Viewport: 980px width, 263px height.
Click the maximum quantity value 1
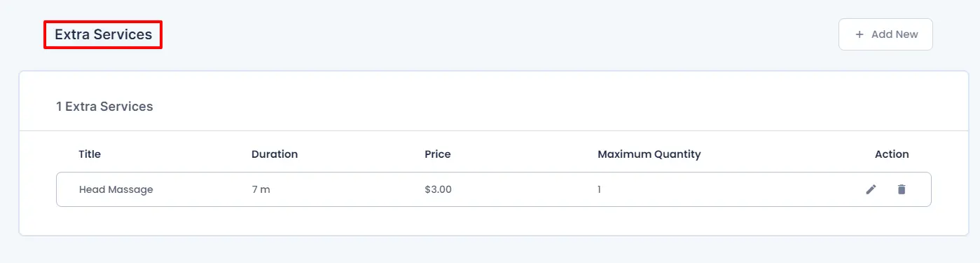pyautogui.click(x=599, y=189)
